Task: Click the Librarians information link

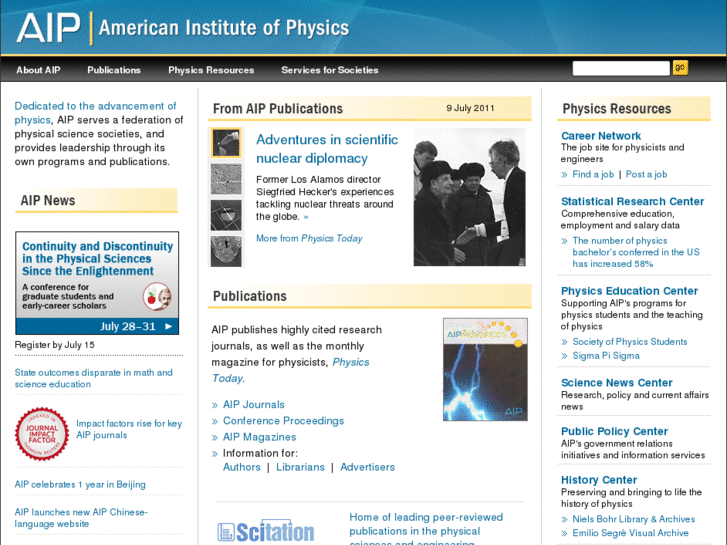Action: tap(300, 467)
